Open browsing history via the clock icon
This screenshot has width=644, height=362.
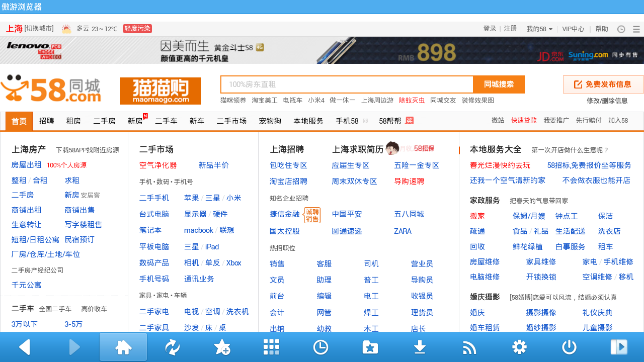pos(320,347)
